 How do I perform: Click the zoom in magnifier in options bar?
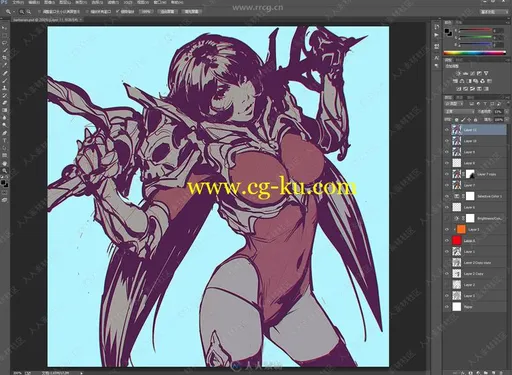click(22, 12)
